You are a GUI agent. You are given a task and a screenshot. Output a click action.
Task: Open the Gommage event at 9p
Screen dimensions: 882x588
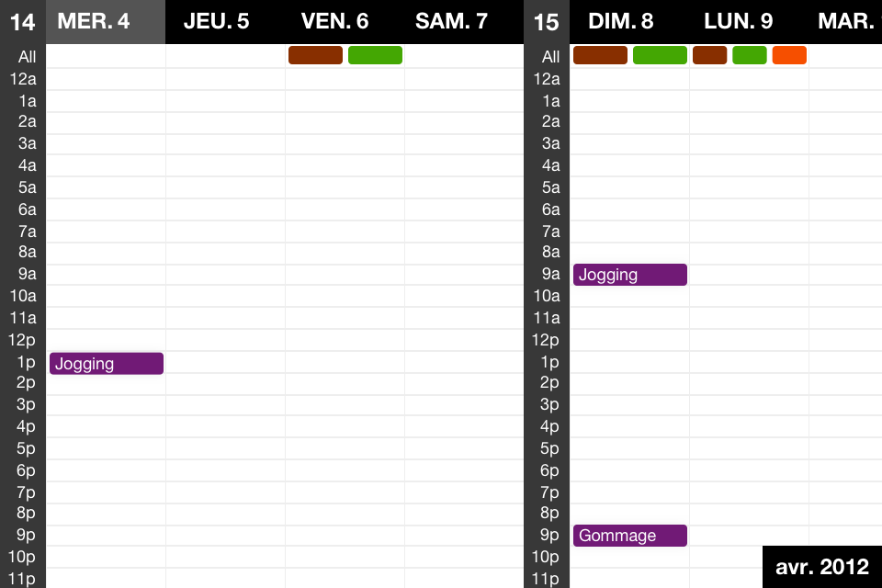pos(629,536)
